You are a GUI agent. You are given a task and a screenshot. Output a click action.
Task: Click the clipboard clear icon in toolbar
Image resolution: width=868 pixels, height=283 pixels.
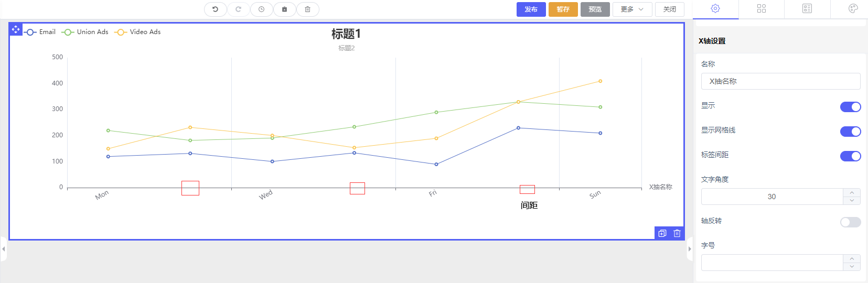pyautogui.click(x=284, y=9)
